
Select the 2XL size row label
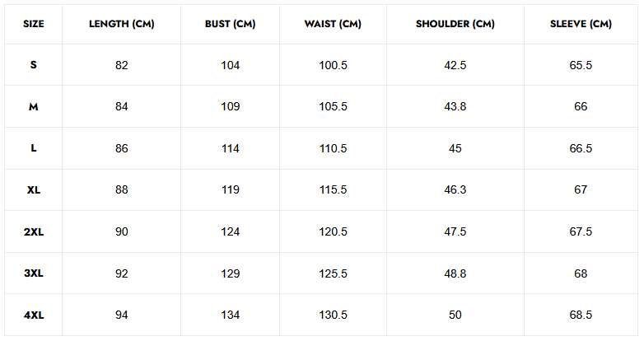(x=34, y=232)
